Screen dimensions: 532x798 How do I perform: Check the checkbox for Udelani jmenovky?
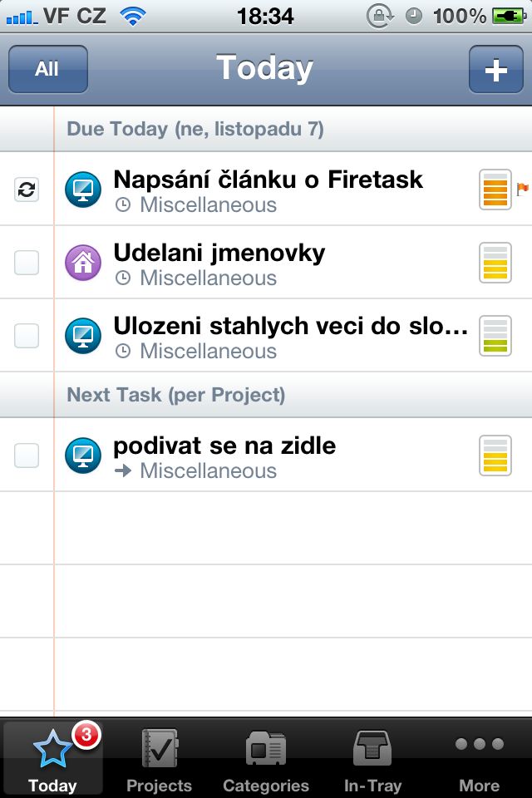click(26, 262)
